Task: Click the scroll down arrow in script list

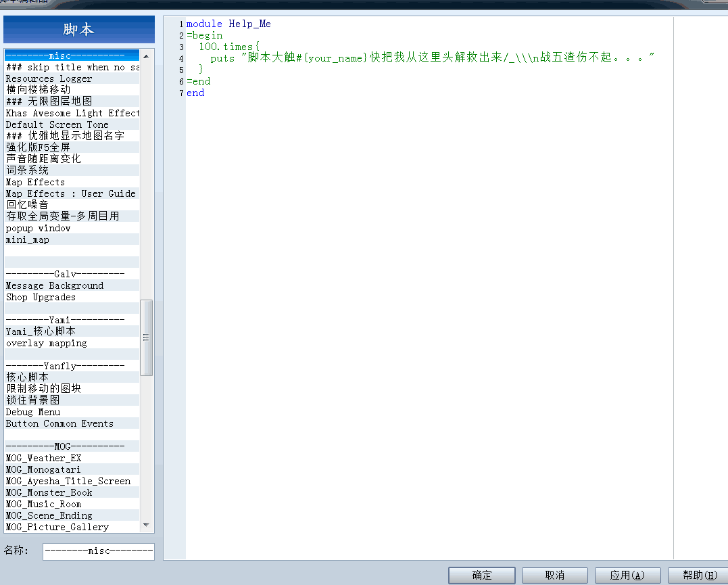Action: point(146,525)
